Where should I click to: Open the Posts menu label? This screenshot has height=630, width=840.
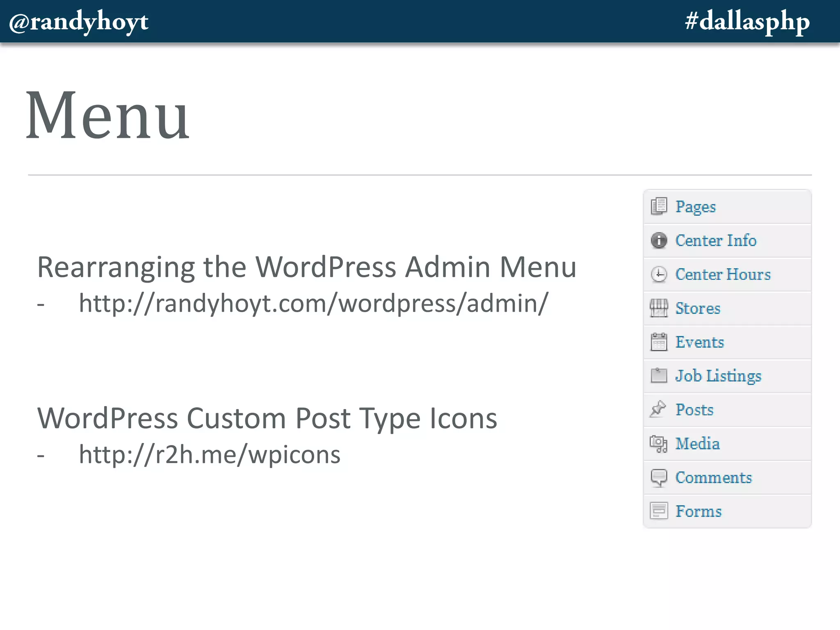(x=694, y=410)
